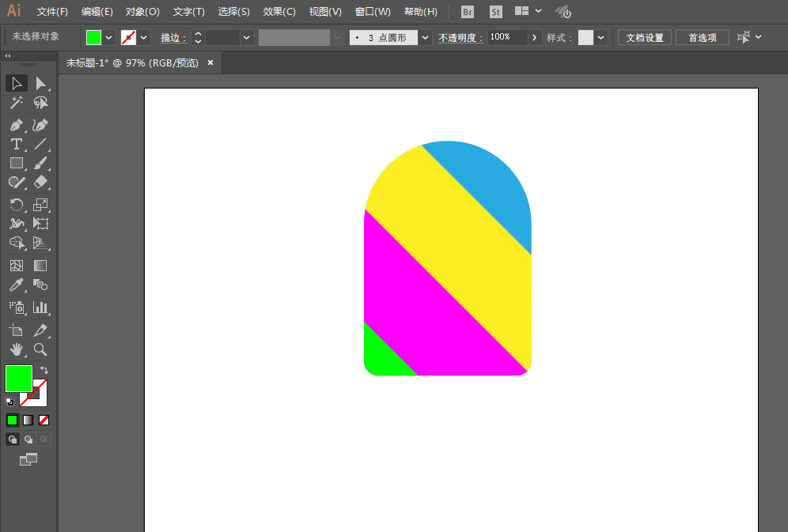Select the Rotate tool
788x532 pixels.
point(17,204)
